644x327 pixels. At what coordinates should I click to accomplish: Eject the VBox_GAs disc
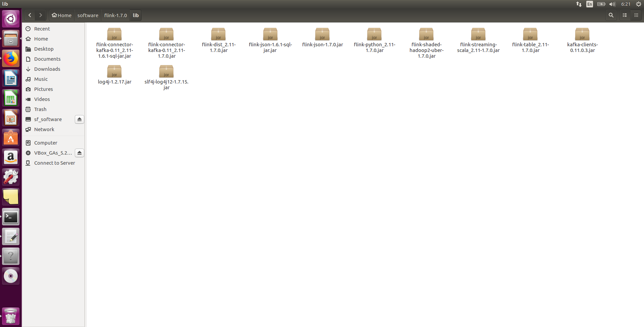pyautogui.click(x=79, y=153)
